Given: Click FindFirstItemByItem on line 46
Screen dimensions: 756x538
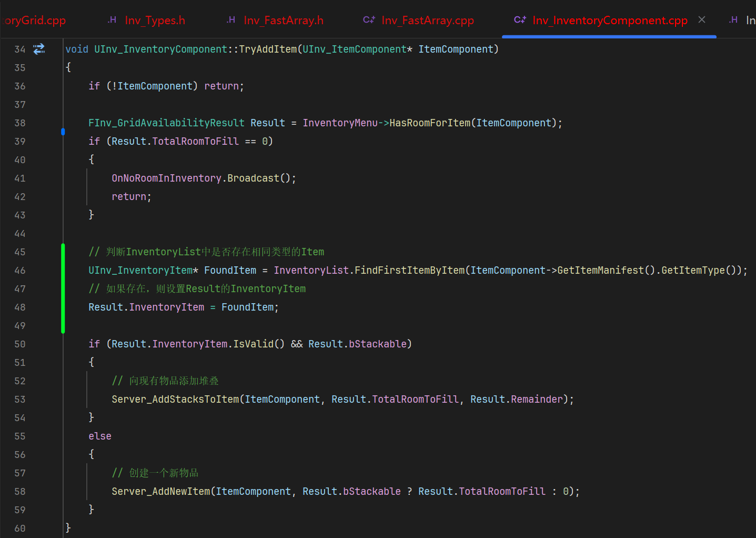Looking at the screenshot, I should [x=410, y=270].
